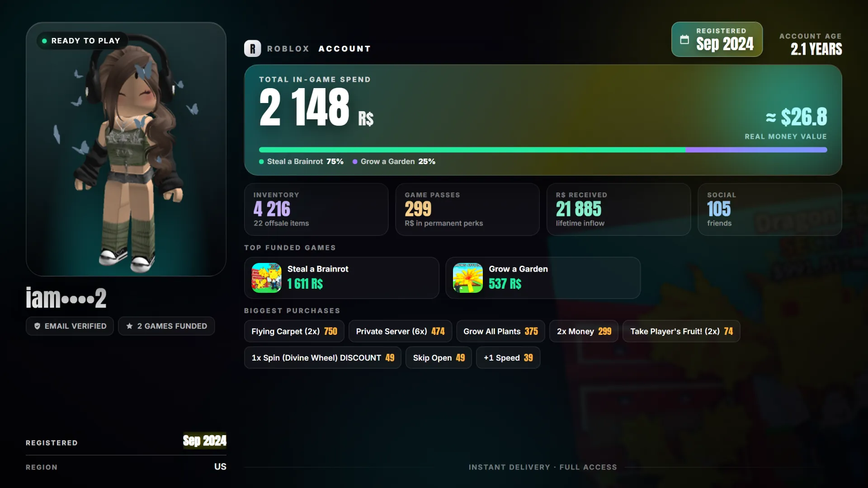The height and width of the screenshot is (488, 868).
Task: Open the avatar character preview
Action: coord(126,149)
